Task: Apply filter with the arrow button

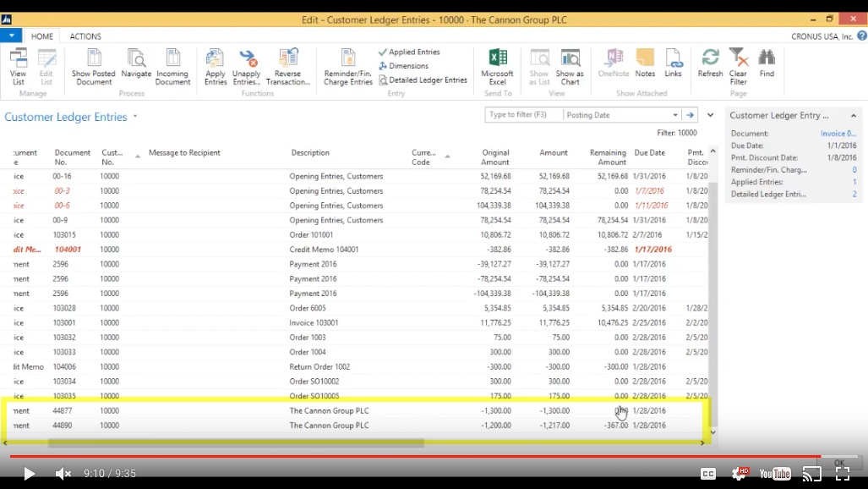Action: pyautogui.click(x=690, y=115)
